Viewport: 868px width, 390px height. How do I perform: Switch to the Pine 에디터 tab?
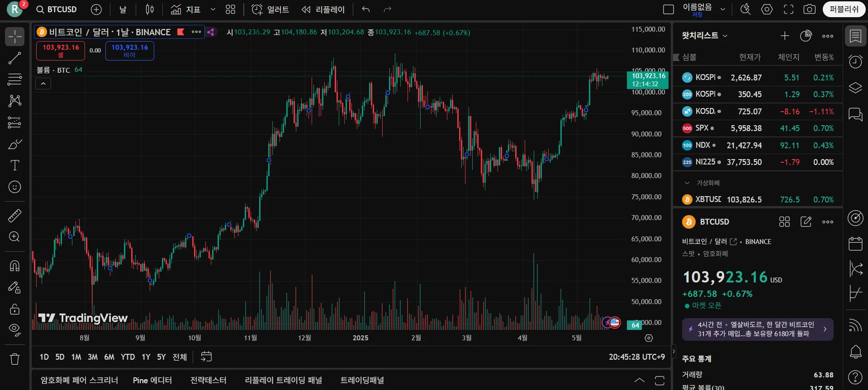(x=152, y=380)
